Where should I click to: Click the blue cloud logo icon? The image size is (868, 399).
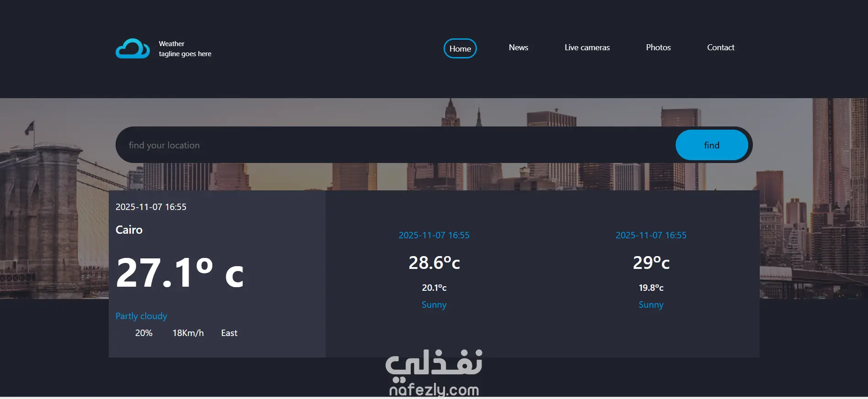coord(132,48)
